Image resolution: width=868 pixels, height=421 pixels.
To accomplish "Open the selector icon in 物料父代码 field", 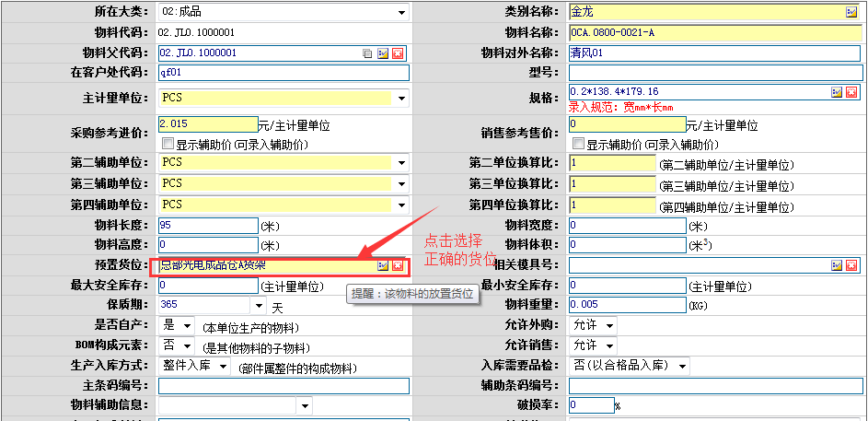I will [x=383, y=53].
